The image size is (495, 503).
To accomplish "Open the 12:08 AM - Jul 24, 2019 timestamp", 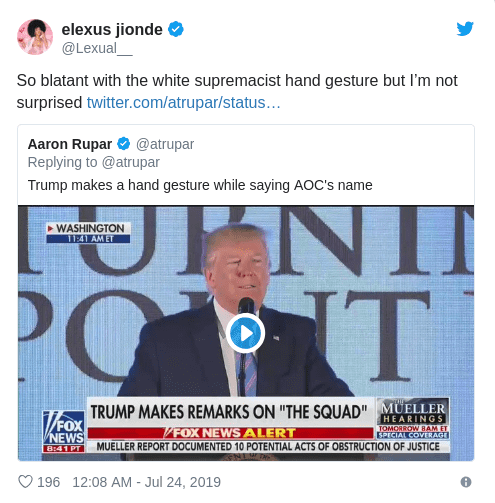I will 147,482.
